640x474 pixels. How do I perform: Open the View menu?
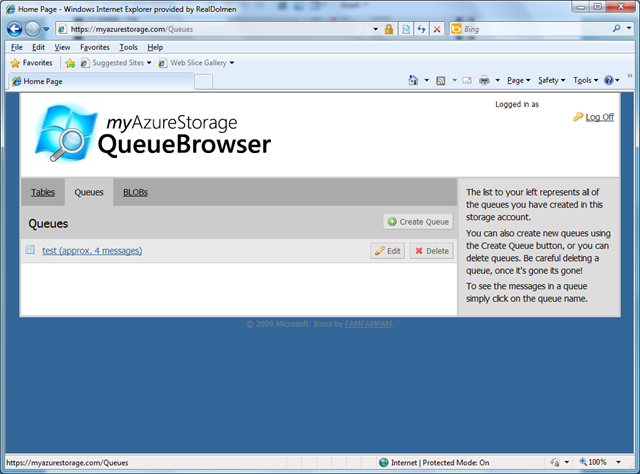(62, 47)
